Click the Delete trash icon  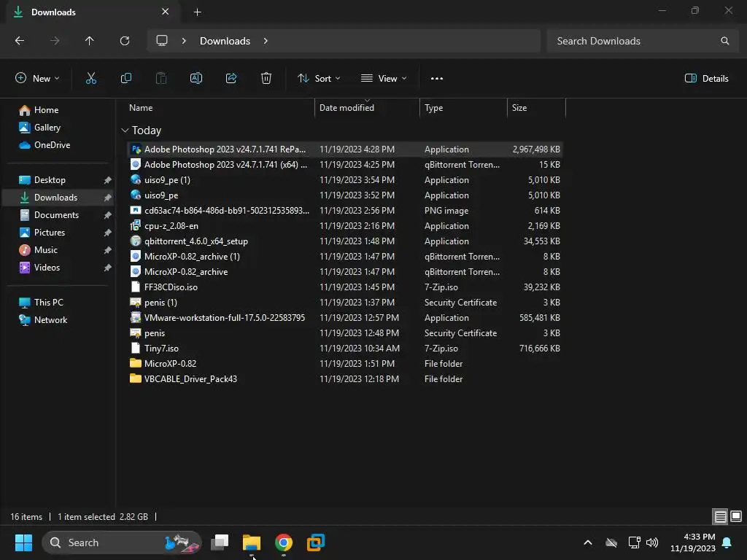(266, 79)
